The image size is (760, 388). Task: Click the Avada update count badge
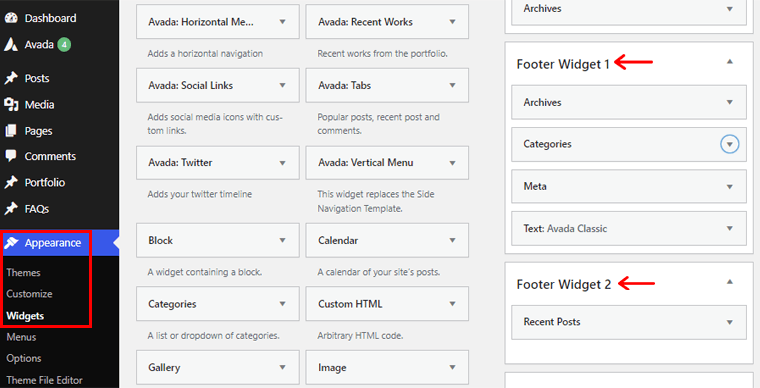64,45
